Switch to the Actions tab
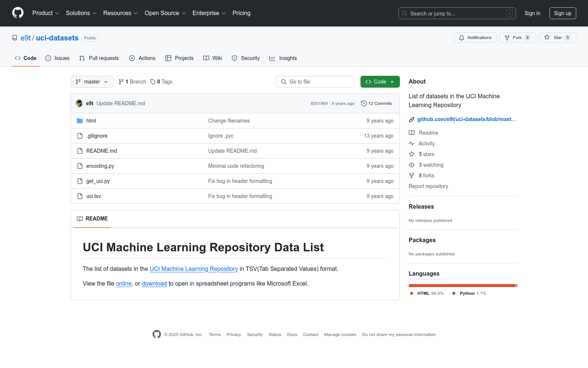 tap(142, 58)
